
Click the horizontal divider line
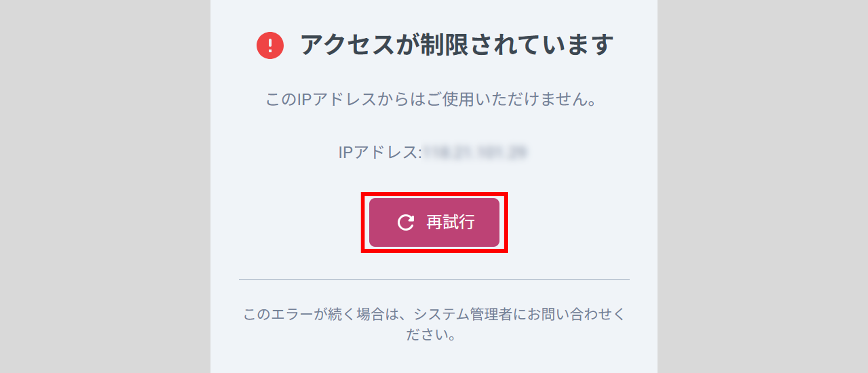pyautogui.click(x=434, y=280)
